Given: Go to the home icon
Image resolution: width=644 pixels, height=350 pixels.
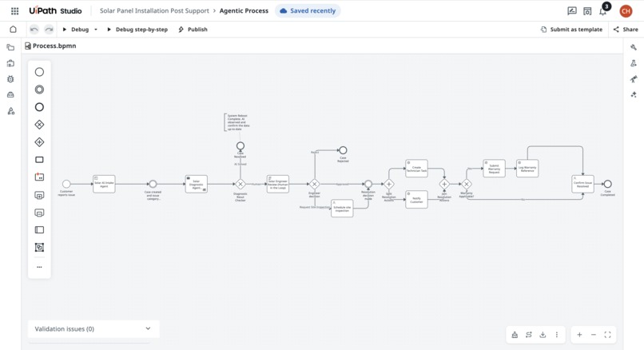Looking at the screenshot, I should [13, 29].
